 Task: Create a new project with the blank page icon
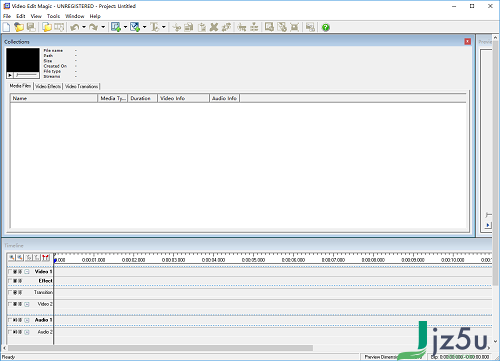click(6, 27)
